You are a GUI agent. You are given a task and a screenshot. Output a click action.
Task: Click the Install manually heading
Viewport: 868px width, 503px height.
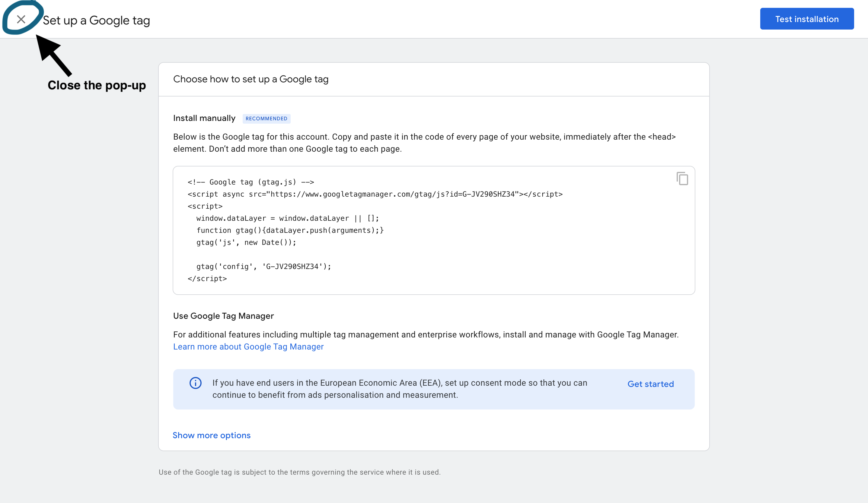(x=204, y=118)
